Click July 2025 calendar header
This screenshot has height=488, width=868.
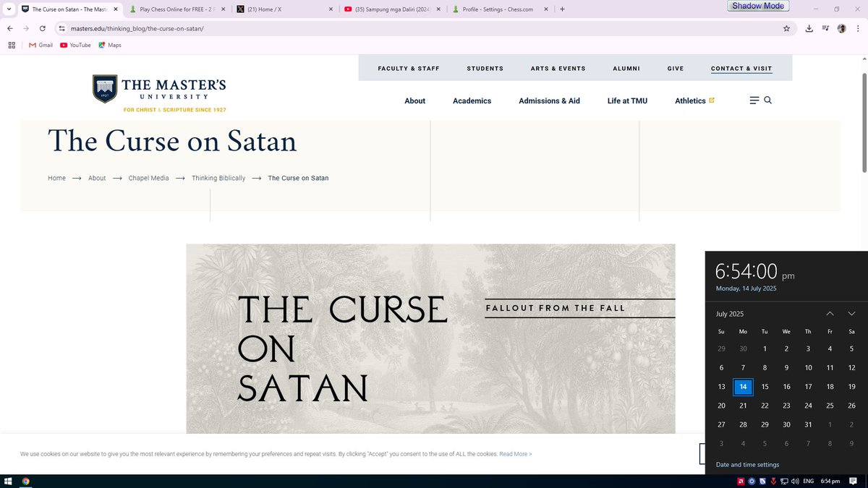[x=730, y=314]
